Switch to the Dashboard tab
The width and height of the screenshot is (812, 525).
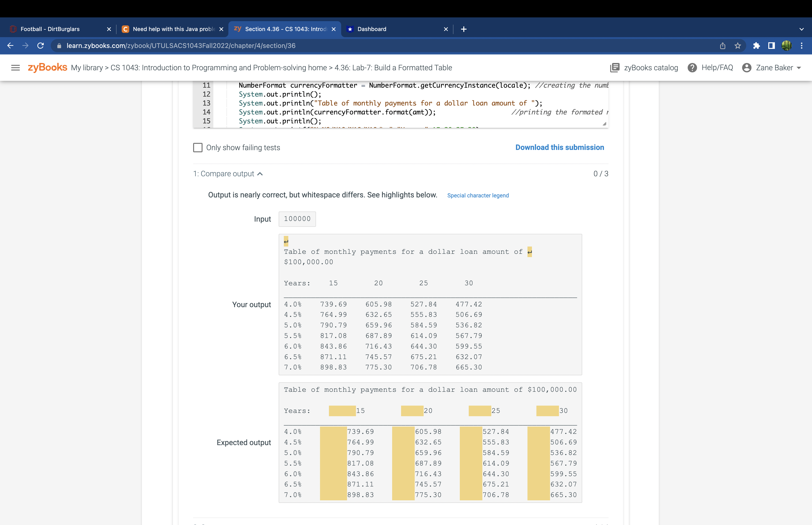[372, 29]
